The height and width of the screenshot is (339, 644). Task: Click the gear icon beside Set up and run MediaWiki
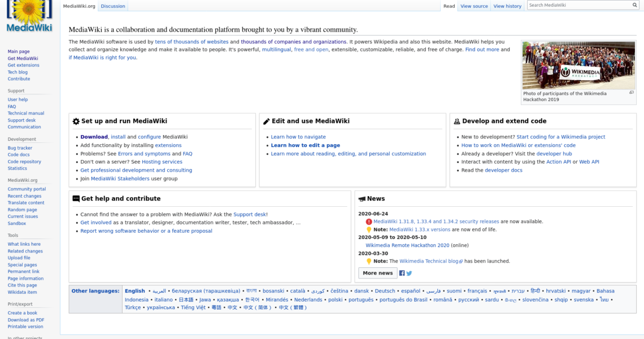76,121
